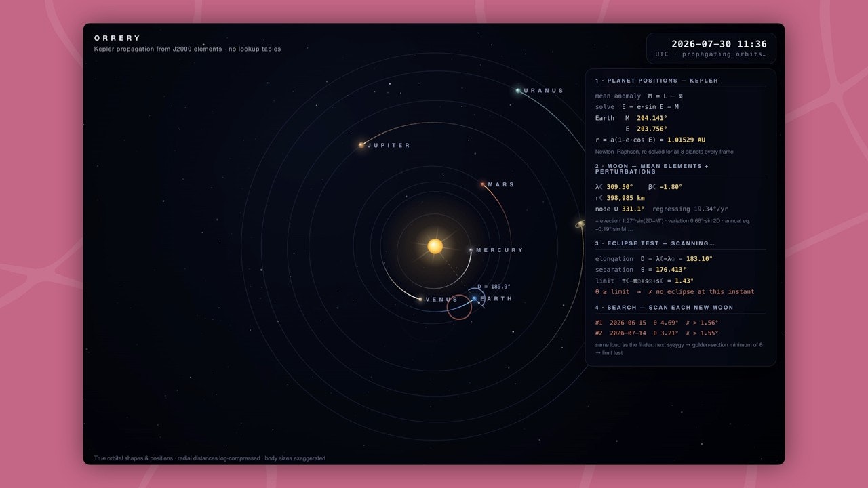Click the evection and variation perturbation note
This screenshot has width=868, height=488.
coord(672,225)
